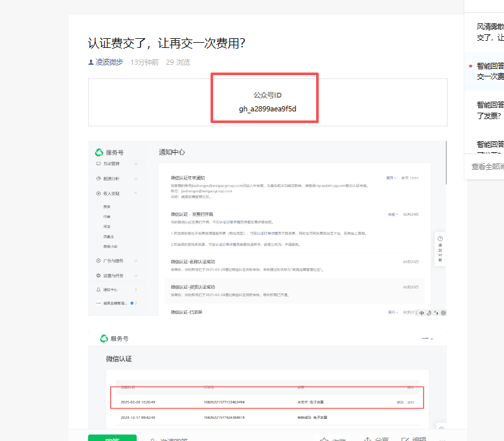The width and height of the screenshot is (504, 441).
Task: Click the 未支付 电子发票 status cell
Action: pos(310,402)
